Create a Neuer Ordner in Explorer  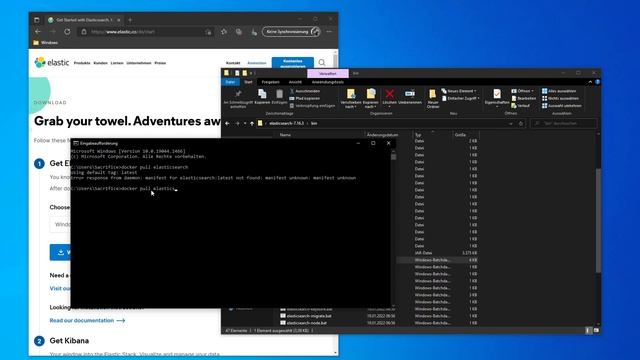[433, 98]
